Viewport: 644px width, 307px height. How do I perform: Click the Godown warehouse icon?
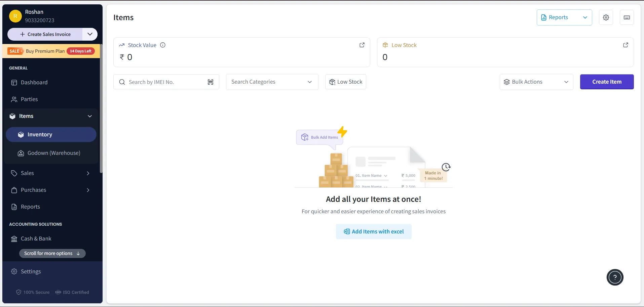pos(21,153)
